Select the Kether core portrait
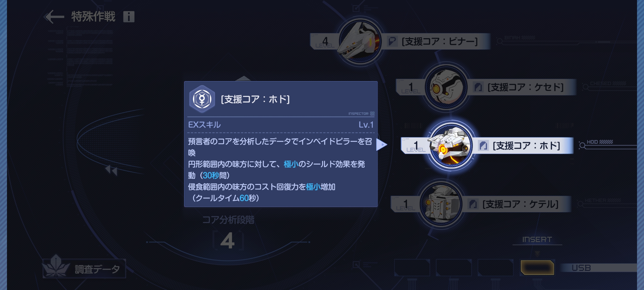 click(441, 204)
